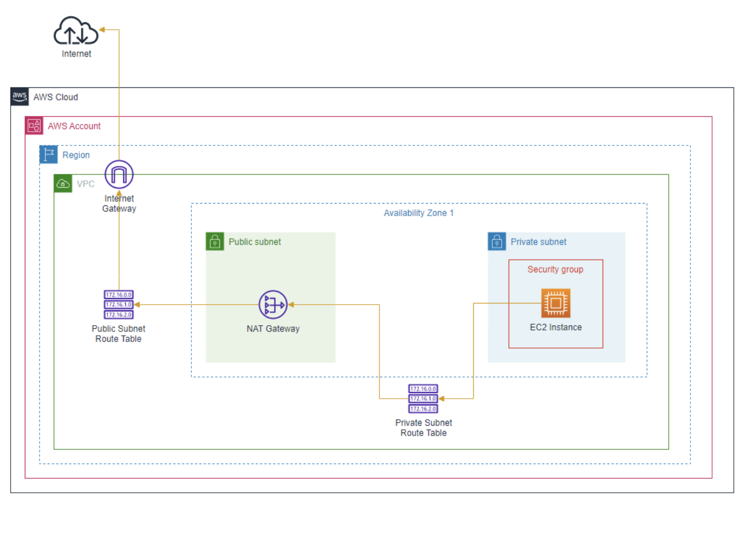Select the EC2 Instance chip icon
The height and width of the screenshot is (534, 756).
coord(555,303)
